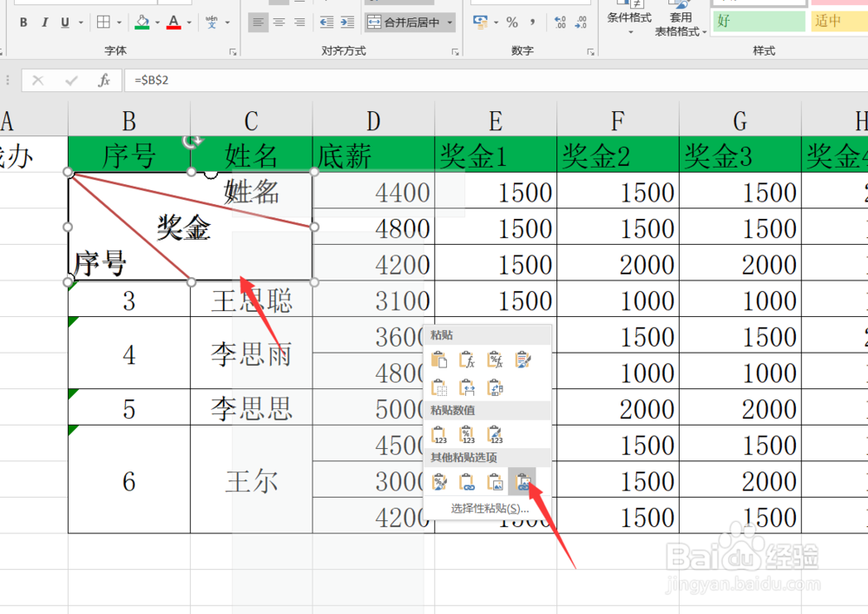Paste values and source formatting
This screenshot has height=614, width=868.
pyautogui.click(x=495, y=434)
